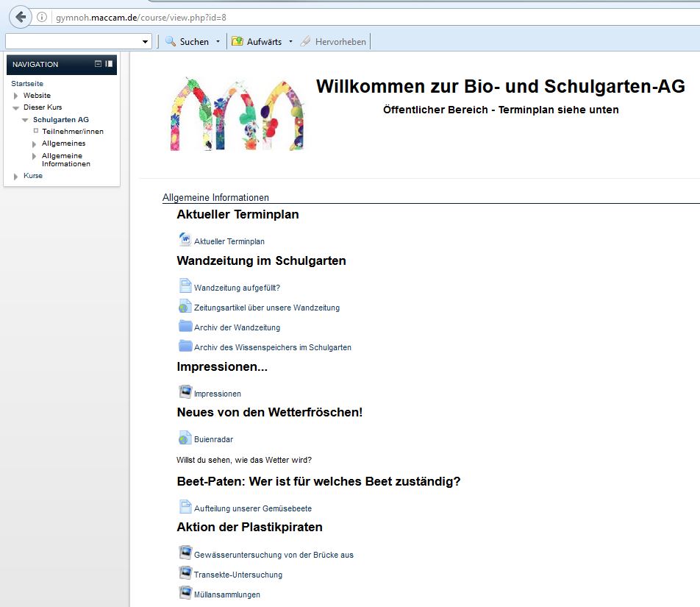Click the gallery icon next to Impressionen
Screen dimensions: 700x607
(x=185, y=392)
